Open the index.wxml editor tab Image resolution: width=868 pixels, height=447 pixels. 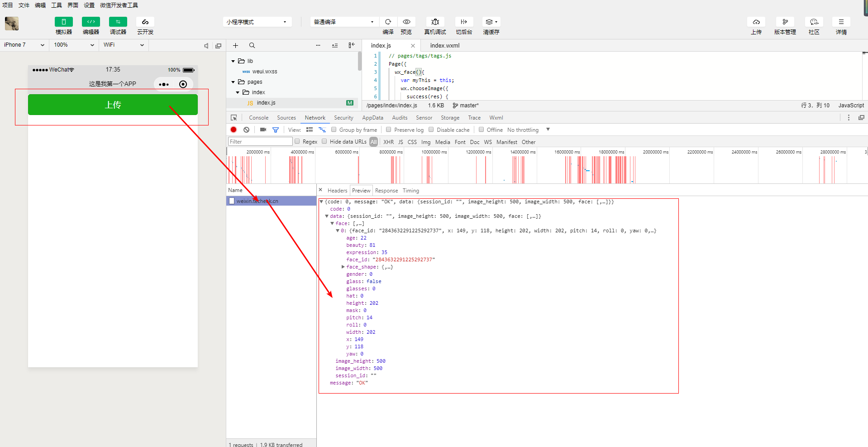pyautogui.click(x=444, y=45)
